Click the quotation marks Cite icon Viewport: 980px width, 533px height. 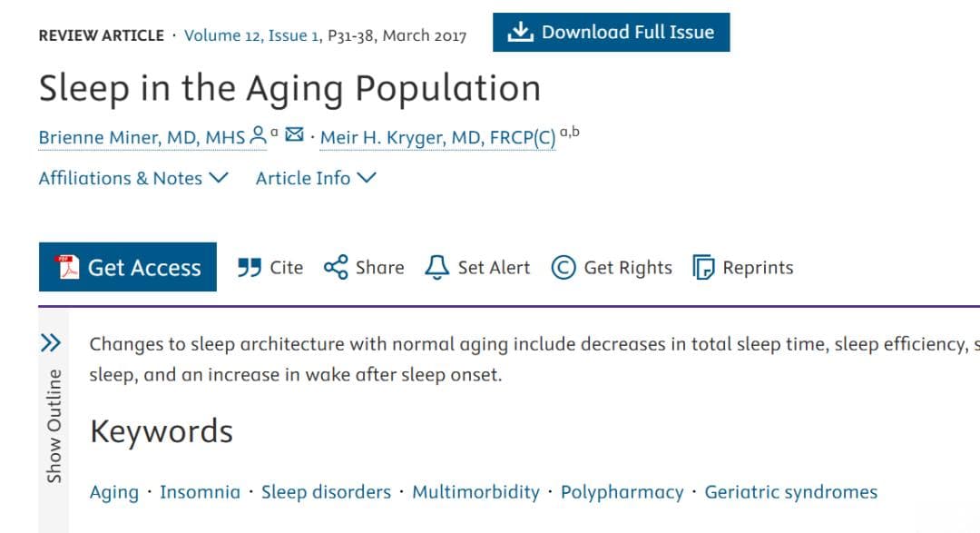coord(250,268)
